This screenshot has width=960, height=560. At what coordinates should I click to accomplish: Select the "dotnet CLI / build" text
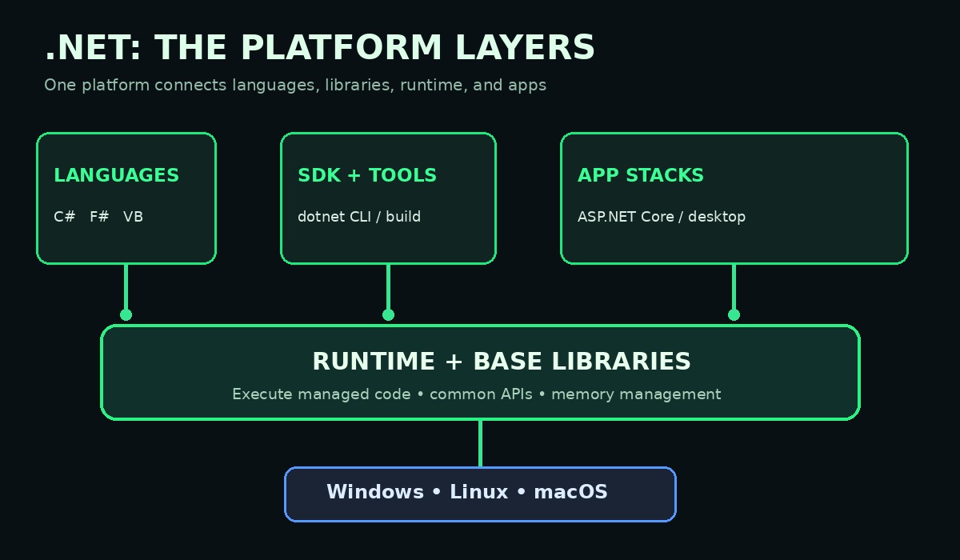tap(359, 217)
